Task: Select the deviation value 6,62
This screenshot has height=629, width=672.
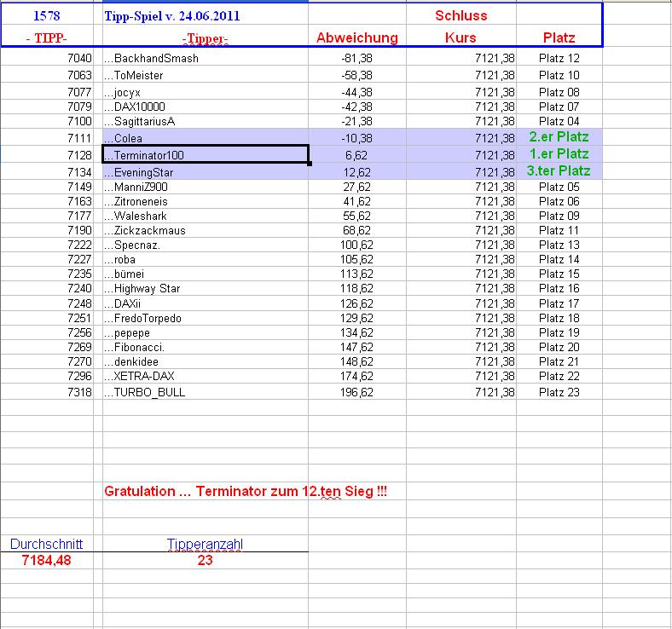Action: tap(357, 154)
